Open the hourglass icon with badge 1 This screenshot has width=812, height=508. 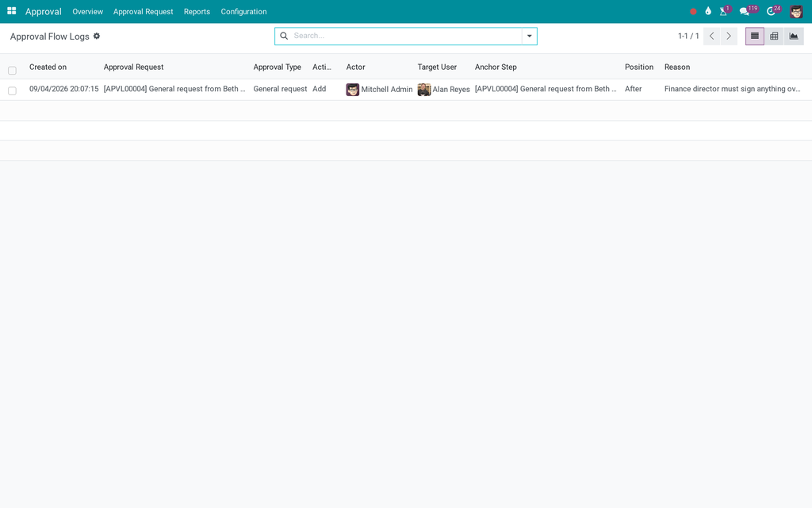(724, 11)
